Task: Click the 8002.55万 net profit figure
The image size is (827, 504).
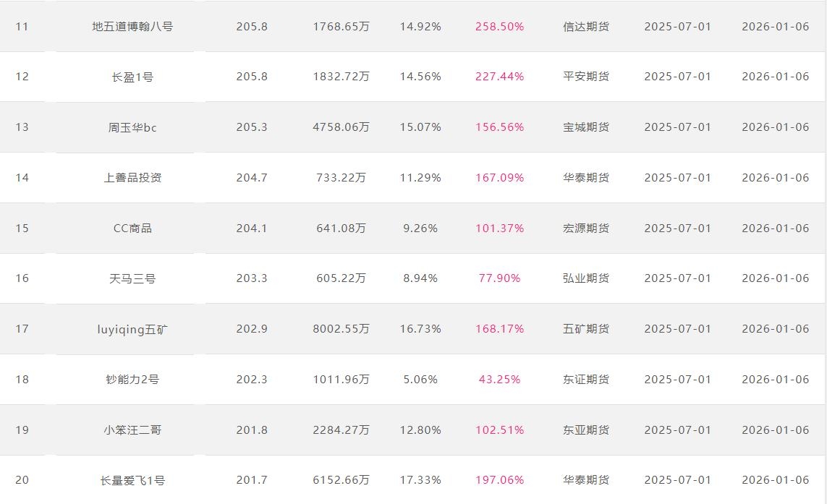Action: pos(341,329)
